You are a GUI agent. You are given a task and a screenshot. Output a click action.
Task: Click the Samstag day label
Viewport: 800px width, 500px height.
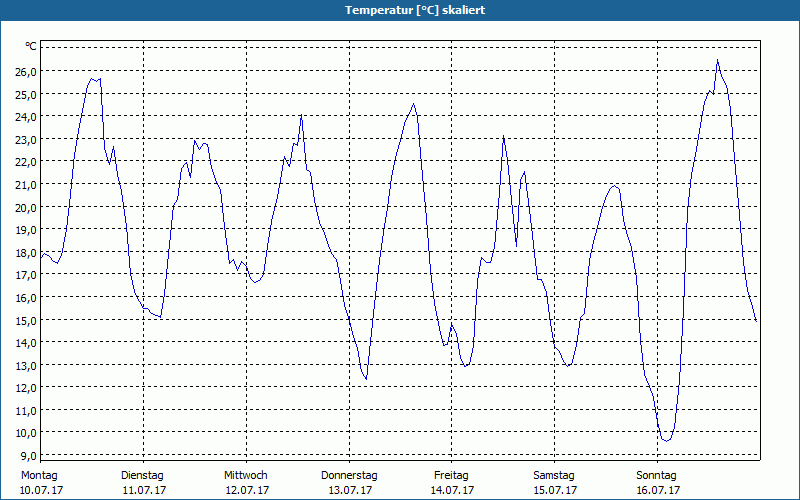[554, 476]
